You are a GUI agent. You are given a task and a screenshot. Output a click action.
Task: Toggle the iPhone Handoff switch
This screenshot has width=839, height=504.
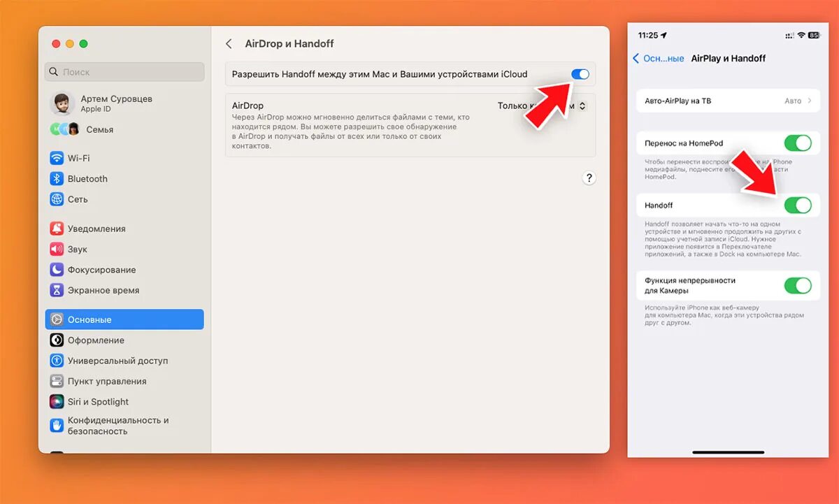pos(798,205)
